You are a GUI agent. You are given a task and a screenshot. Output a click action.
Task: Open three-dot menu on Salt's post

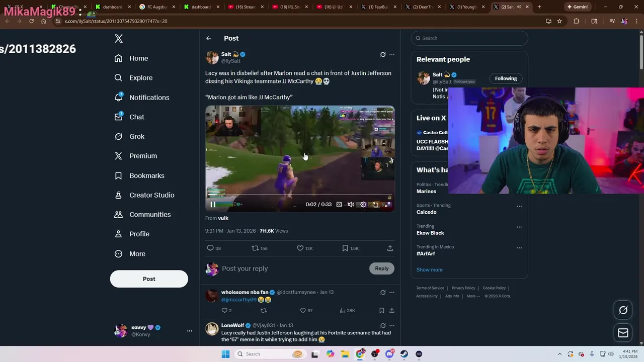(x=392, y=54)
